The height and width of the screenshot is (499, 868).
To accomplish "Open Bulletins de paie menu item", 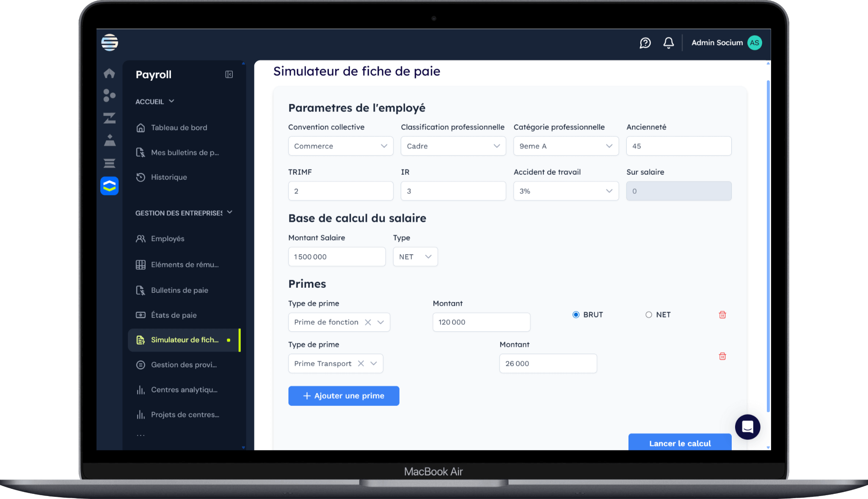I will (x=179, y=290).
